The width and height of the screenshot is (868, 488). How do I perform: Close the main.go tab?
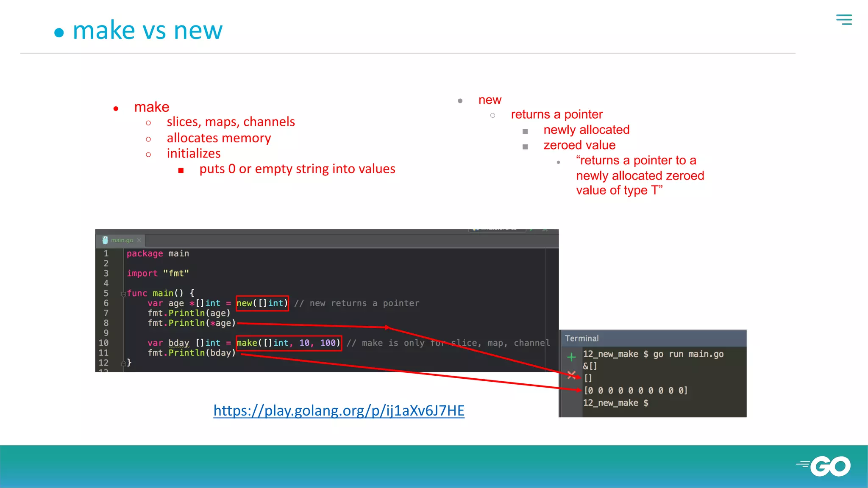[139, 240]
